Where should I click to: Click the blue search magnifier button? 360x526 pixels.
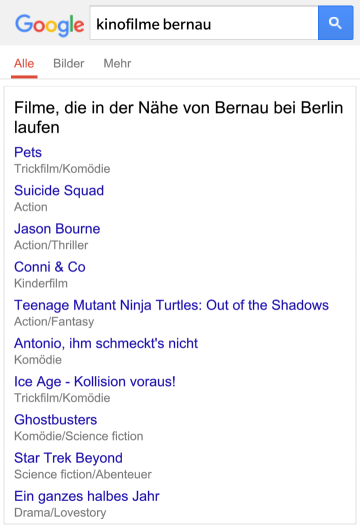click(x=336, y=23)
